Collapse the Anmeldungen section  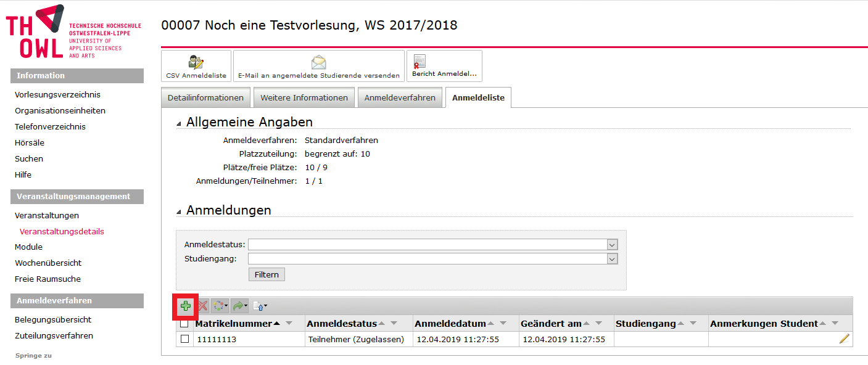coord(179,211)
